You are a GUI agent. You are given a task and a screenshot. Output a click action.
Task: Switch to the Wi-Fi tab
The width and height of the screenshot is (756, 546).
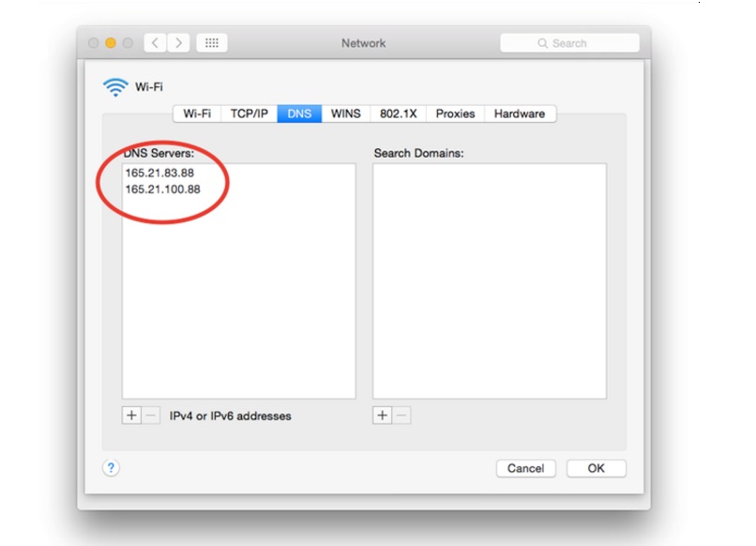[197, 114]
